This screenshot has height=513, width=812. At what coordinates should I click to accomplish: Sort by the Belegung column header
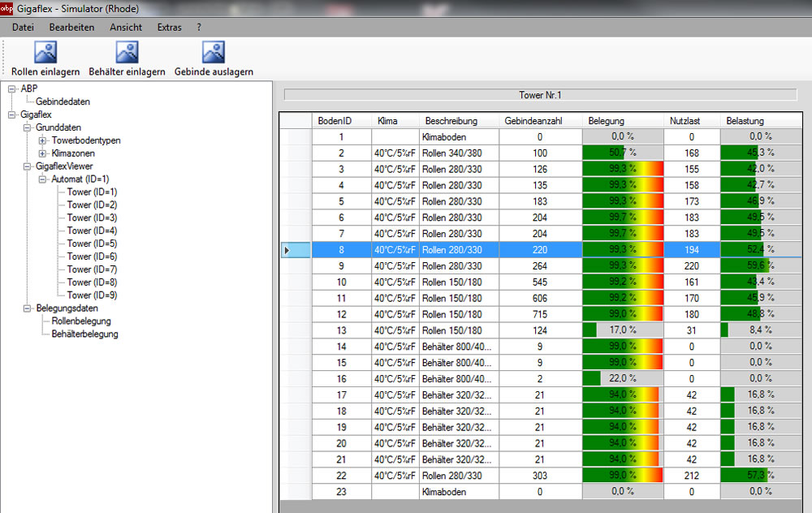coord(623,121)
